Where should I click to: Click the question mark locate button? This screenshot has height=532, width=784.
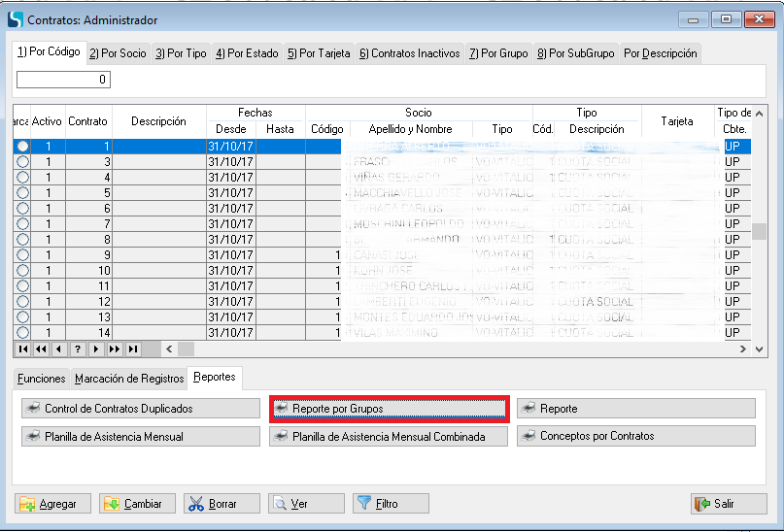78,349
